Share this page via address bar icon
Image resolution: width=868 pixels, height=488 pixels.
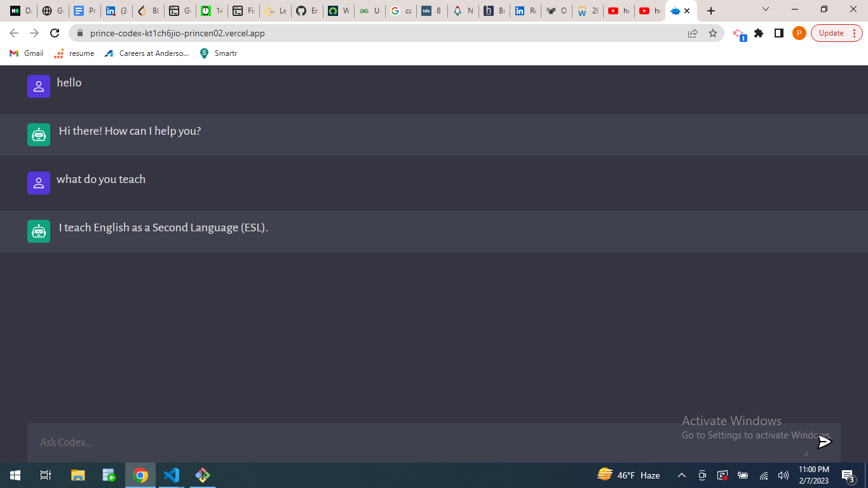click(x=693, y=33)
